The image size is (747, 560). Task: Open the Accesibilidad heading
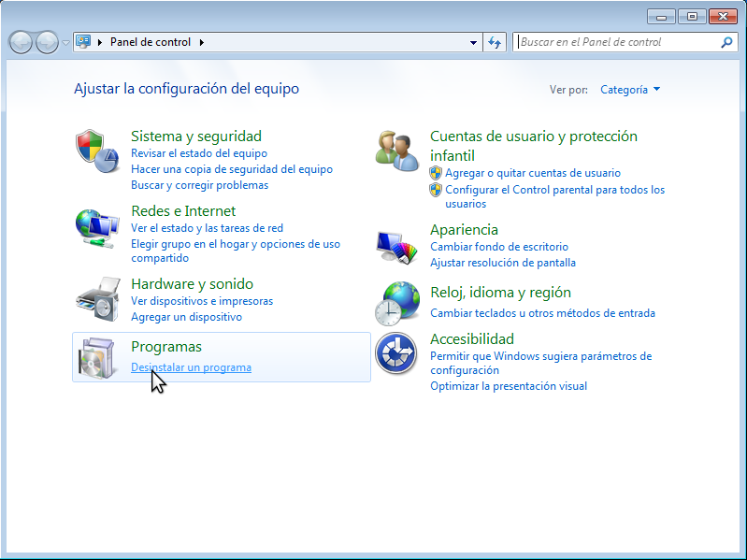tap(471, 339)
